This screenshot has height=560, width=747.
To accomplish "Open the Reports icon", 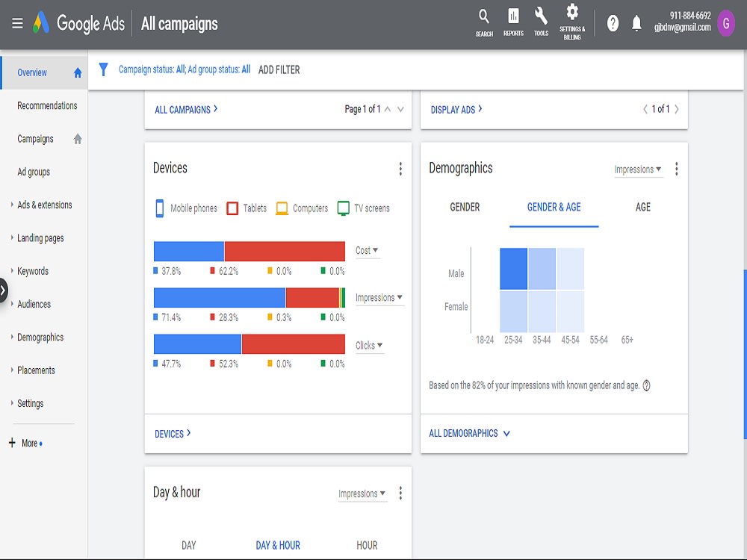I will pyautogui.click(x=513, y=22).
